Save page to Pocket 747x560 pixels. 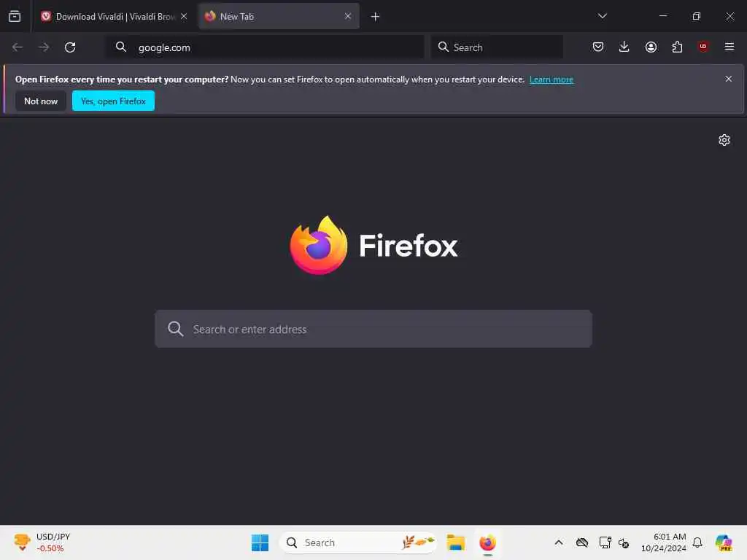[x=598, y=47]
